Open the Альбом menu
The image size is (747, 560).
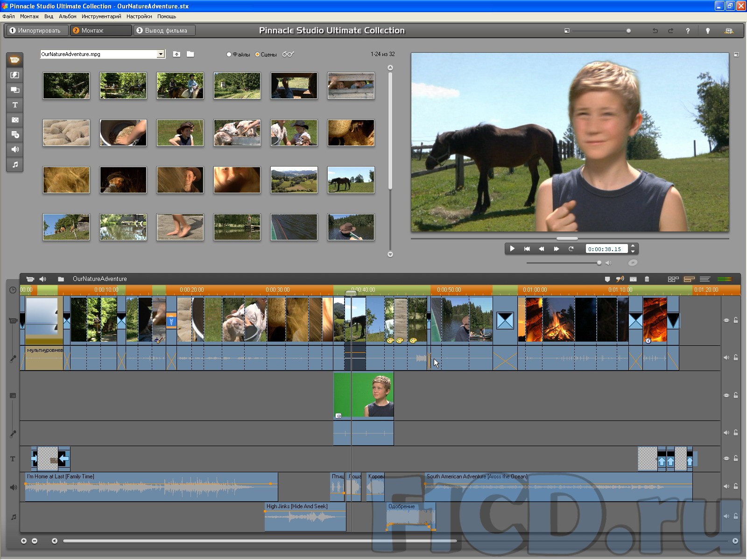pyautogui.click(x=68, y=16)
